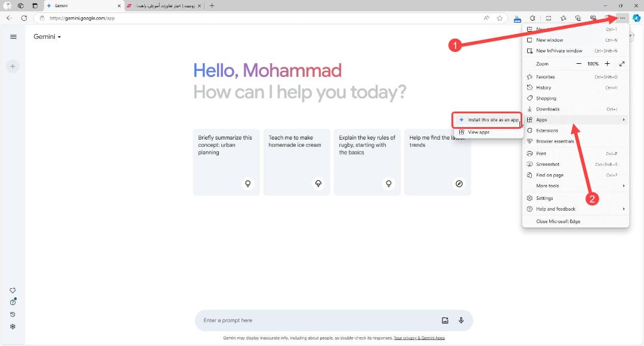Go back using the browser back arrow
This screenshot has height=346, width=644.
point(9,18)
